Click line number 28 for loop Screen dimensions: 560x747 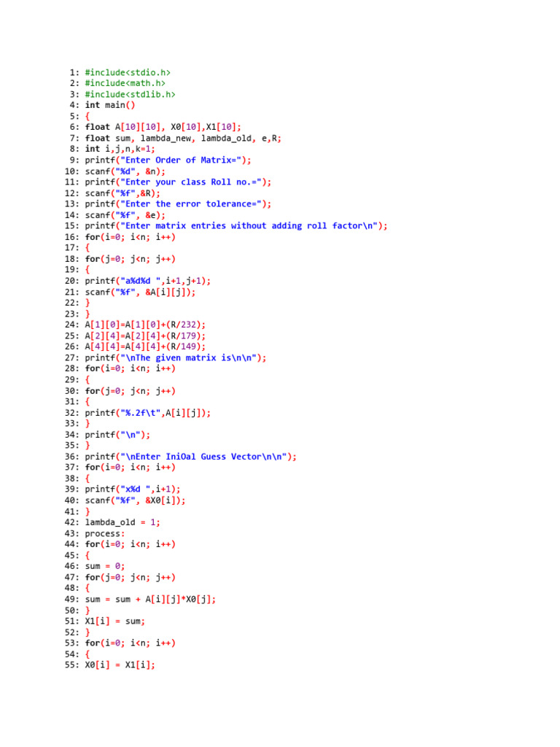130,368
